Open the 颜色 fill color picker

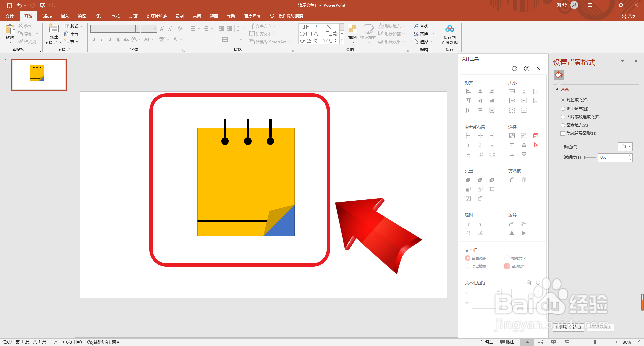point(625,147)
